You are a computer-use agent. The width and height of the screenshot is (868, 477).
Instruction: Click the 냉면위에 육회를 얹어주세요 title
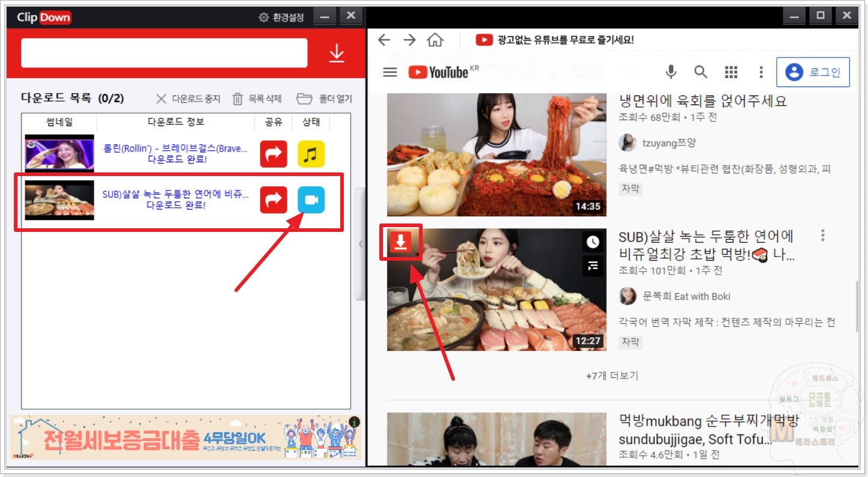703,100
